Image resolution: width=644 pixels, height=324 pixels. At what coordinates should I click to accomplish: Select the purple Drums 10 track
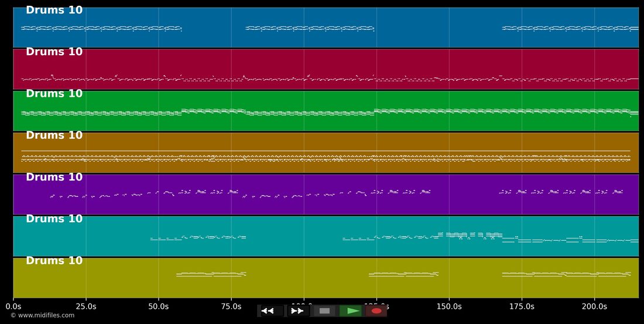(x=326, y=195)
